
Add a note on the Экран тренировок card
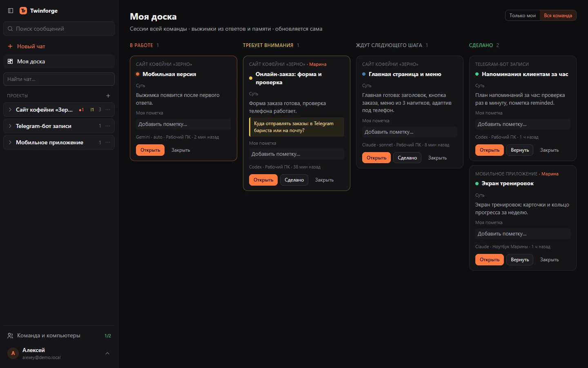point(523,234)
